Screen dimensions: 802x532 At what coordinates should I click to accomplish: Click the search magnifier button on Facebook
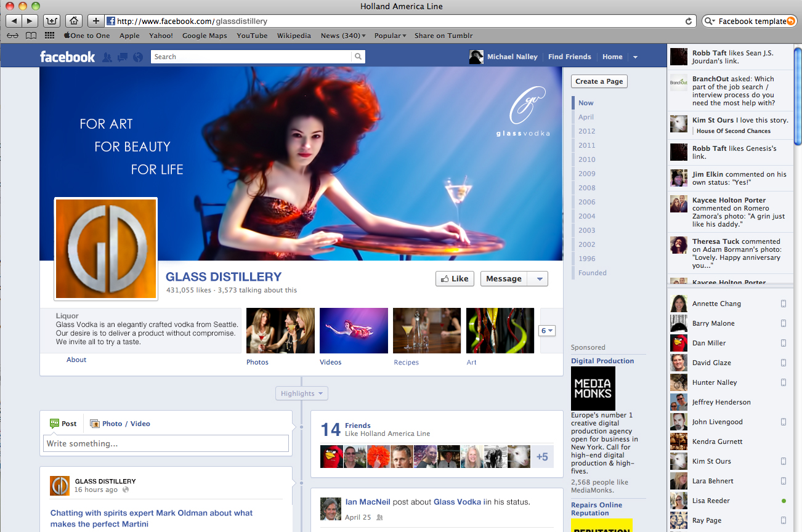(x=358, y=57)
